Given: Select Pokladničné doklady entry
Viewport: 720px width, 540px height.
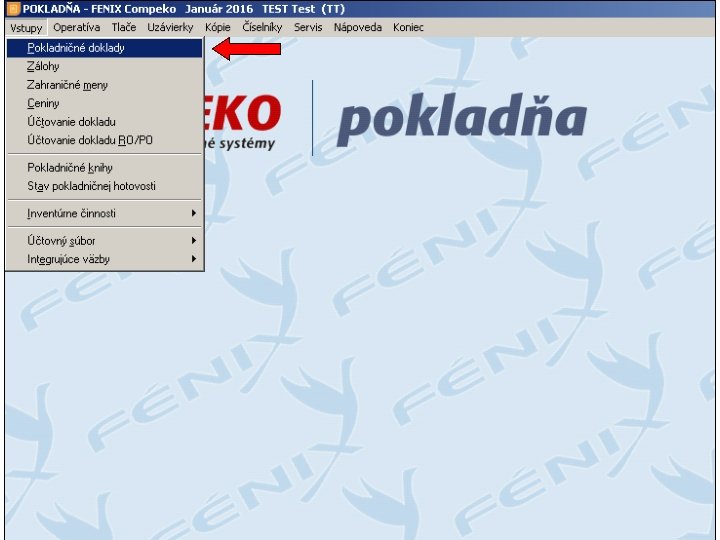Looking at the screenshot, I should (105, 48).
